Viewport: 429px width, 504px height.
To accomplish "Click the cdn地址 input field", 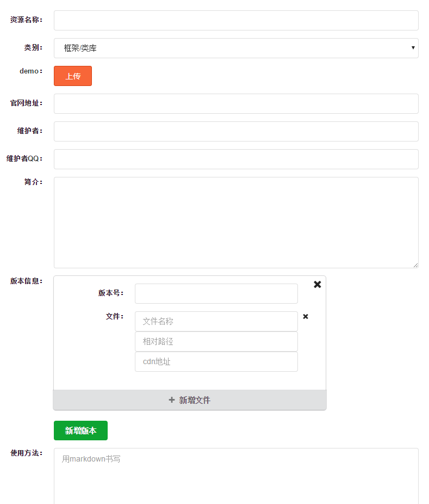I will coord(216,361).
